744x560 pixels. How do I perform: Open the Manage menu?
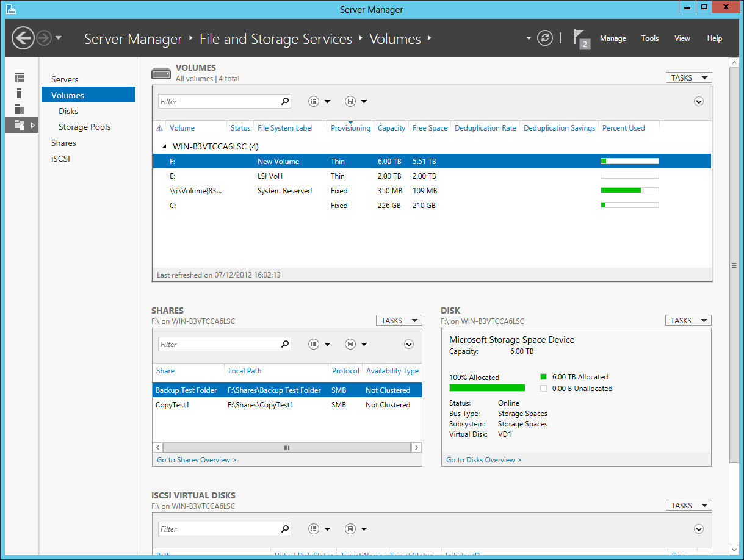point(613,38)
